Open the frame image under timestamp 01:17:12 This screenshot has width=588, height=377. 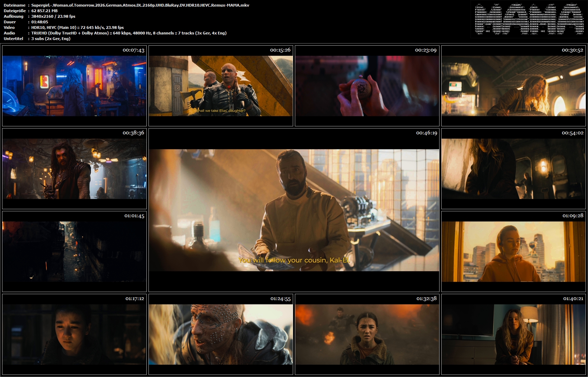tap(74, 334)
